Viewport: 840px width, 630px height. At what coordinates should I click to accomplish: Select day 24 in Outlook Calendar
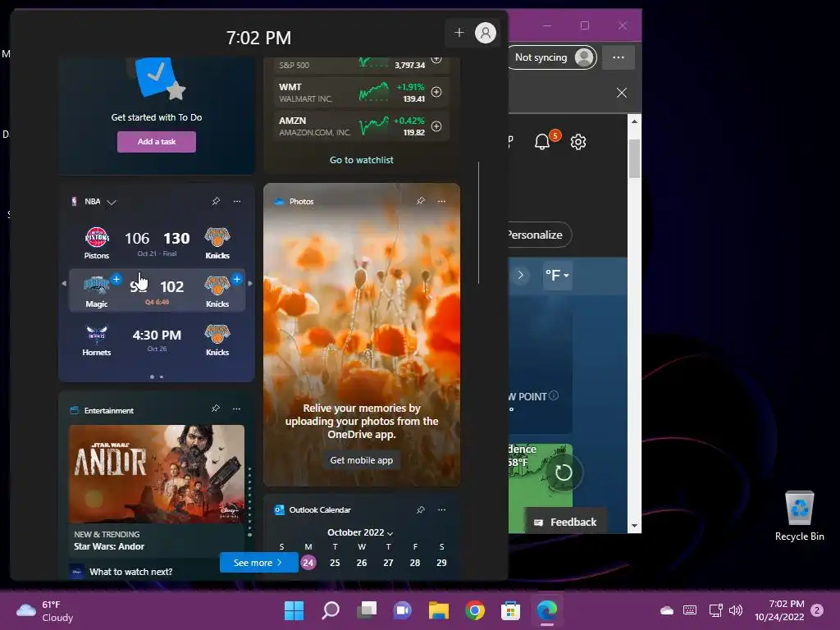(x=308, y=563)
